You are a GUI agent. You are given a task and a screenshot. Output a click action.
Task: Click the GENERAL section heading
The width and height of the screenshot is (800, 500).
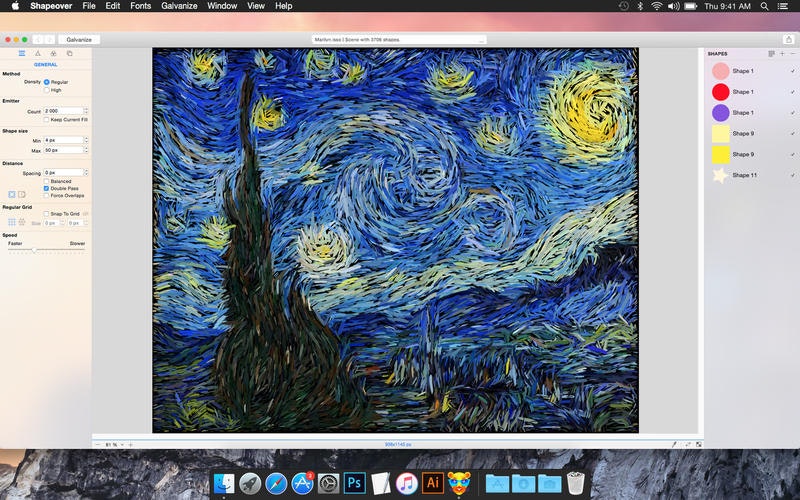pos(45,65)
